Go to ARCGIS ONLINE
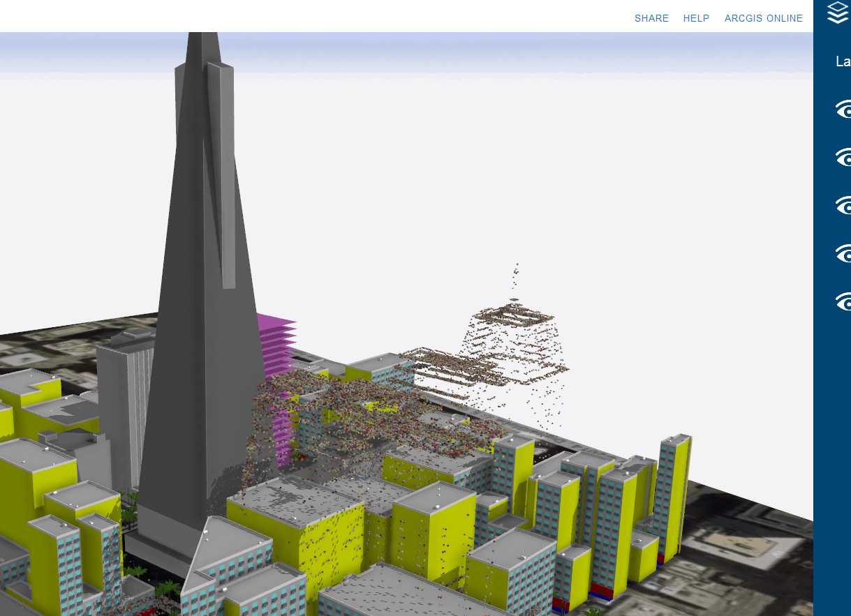851x616 pixels. 763,18
